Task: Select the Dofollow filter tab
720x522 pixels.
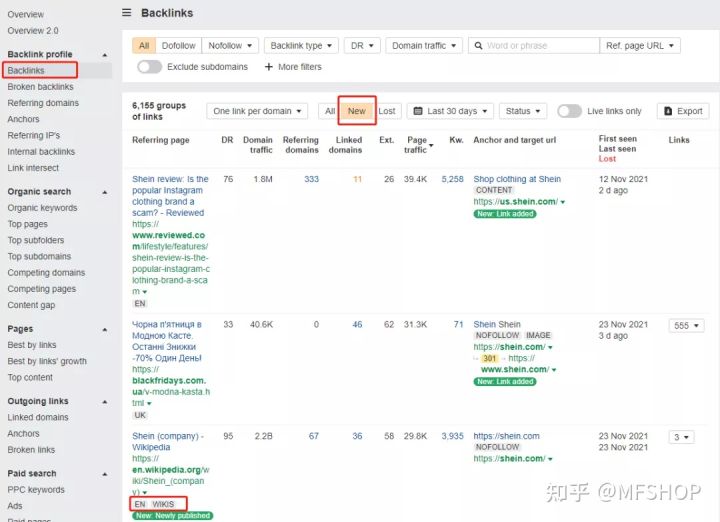Action: [x=179, y=45]
